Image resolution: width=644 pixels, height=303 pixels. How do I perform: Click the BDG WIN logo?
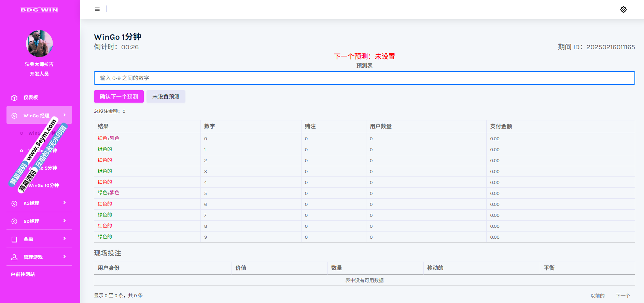point(39,10)
